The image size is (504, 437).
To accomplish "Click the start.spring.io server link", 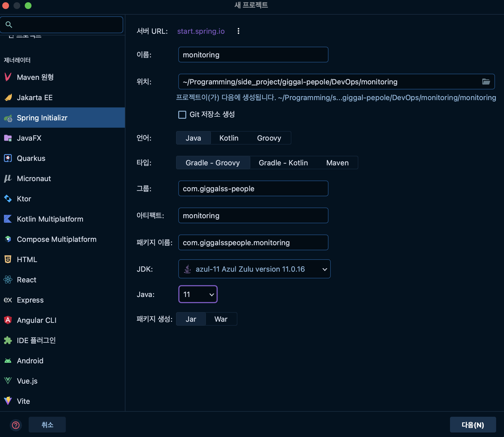I will click(x=201, y=31).
